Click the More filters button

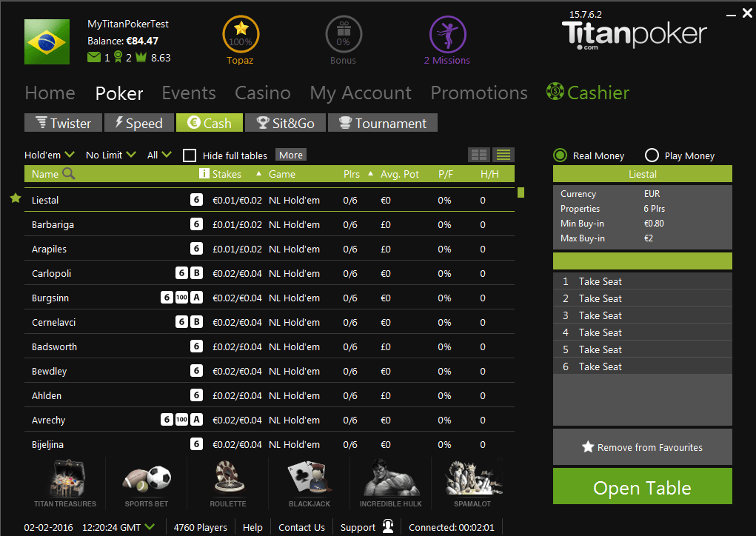click(x=291, y=155)
